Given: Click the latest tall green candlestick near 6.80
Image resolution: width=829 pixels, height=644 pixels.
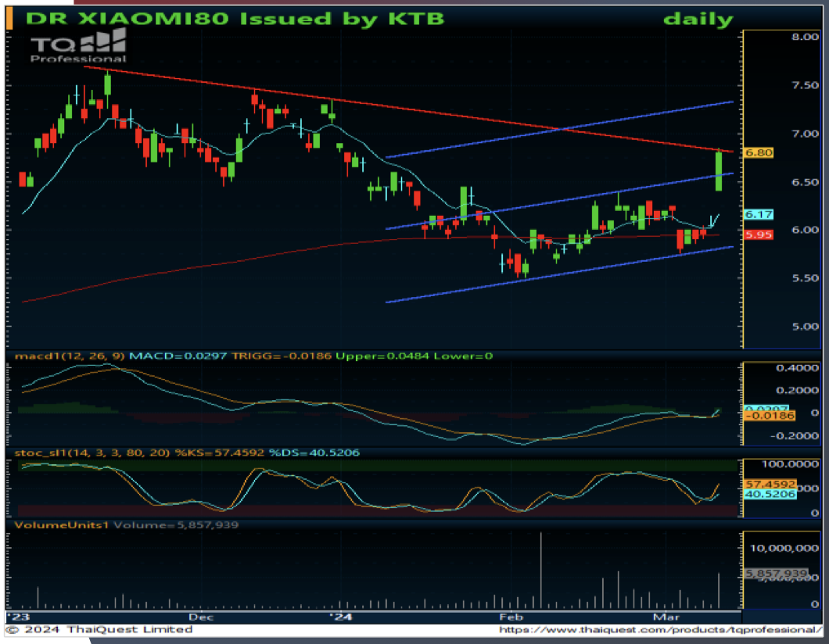Looking at the screenshot, I should (719, 170).
